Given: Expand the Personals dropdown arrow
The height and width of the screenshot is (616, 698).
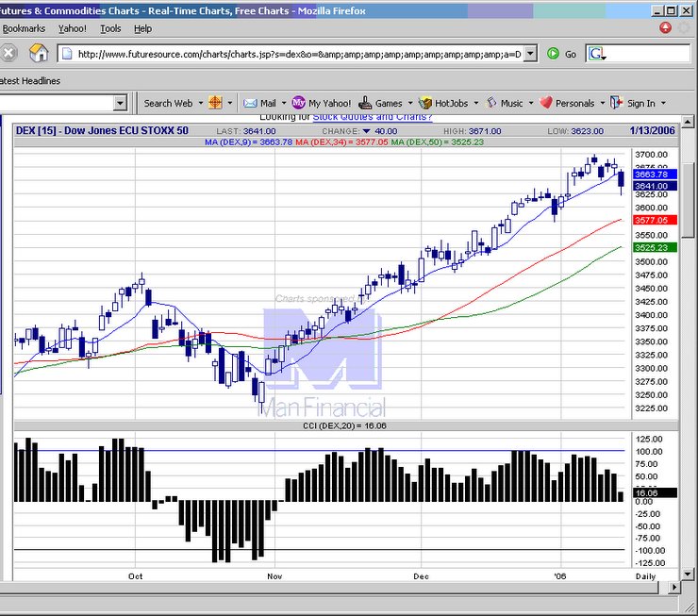Looking at the screenshot, I should click(x=603, y=103).
